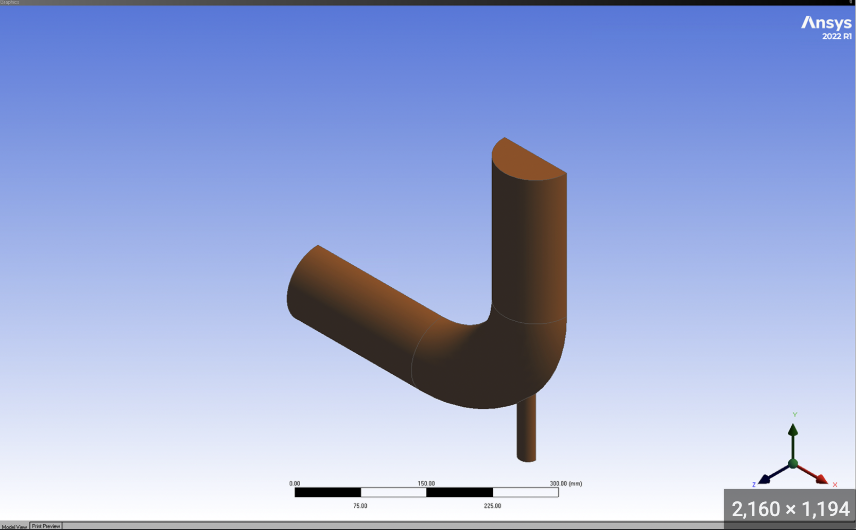The image size is (856, 530).
Task: Switch to the Model View tab
Action: coord(14,527)
